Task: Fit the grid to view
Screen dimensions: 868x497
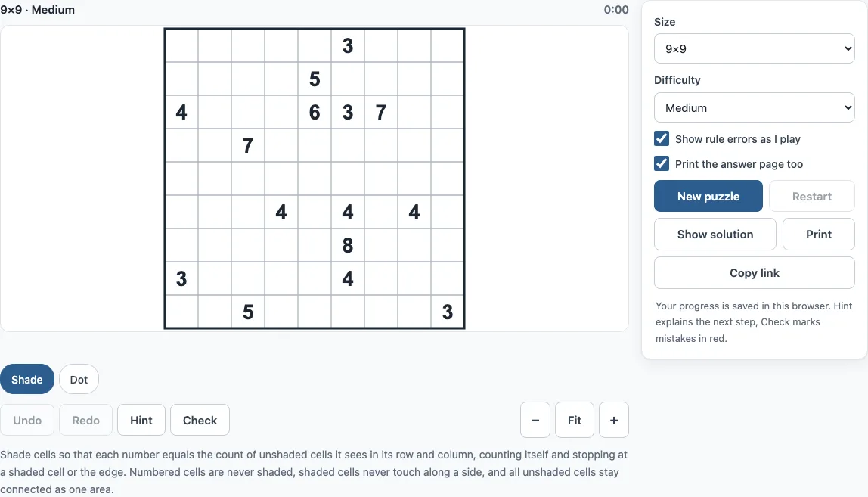Action: click(574, 420)
